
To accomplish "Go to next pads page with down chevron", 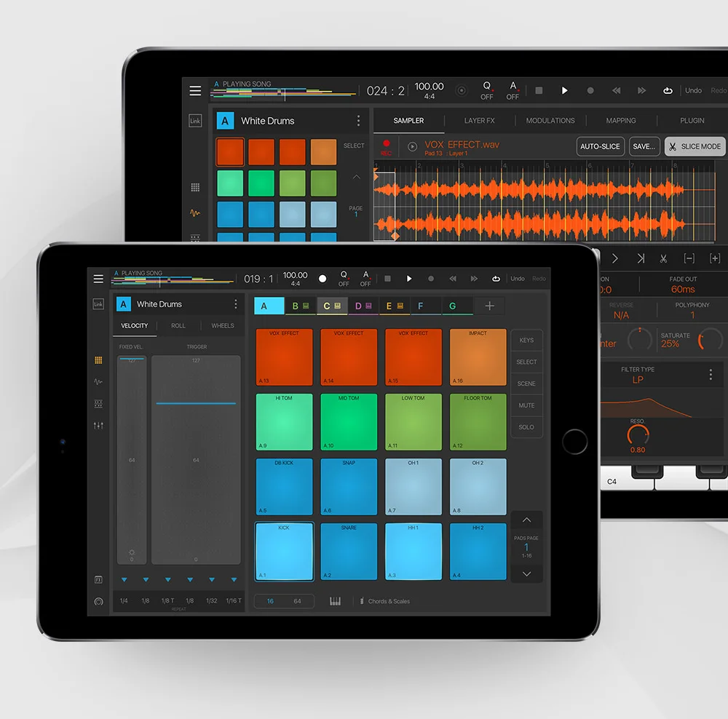I will pyautogui.click(x=526, y=573).
